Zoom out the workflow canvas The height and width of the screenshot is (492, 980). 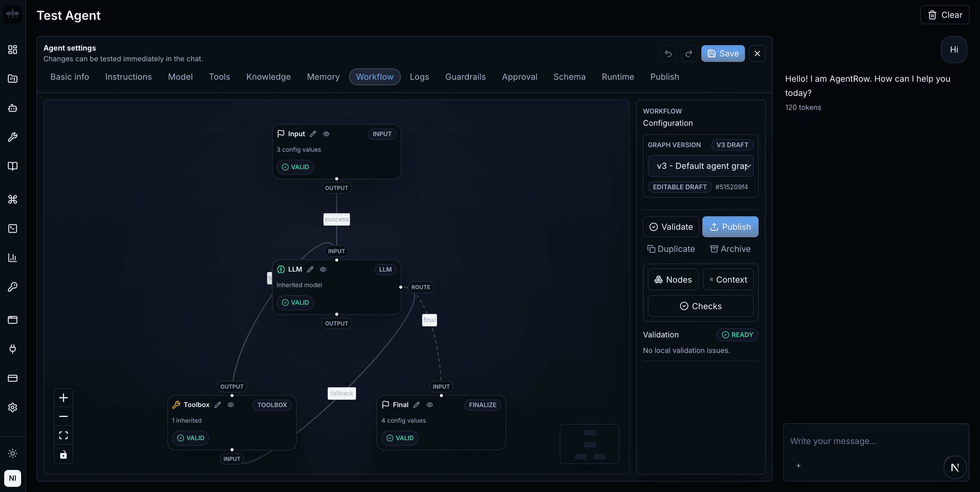point(64,416)
